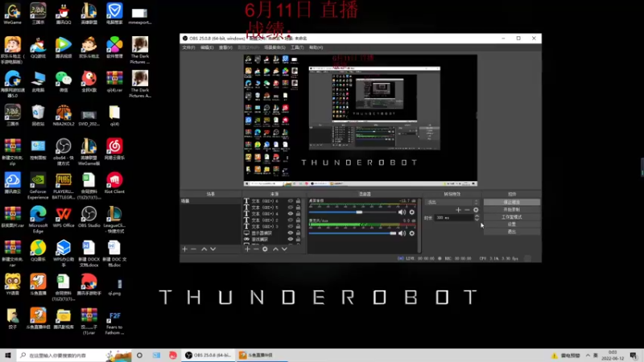Click the Start Recording button
Image resolution: width=644 pixels, height=362 pixels.
(512, 210)
